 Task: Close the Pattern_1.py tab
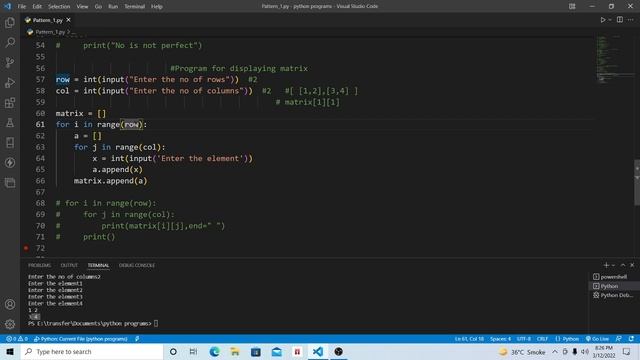[68, 20]
